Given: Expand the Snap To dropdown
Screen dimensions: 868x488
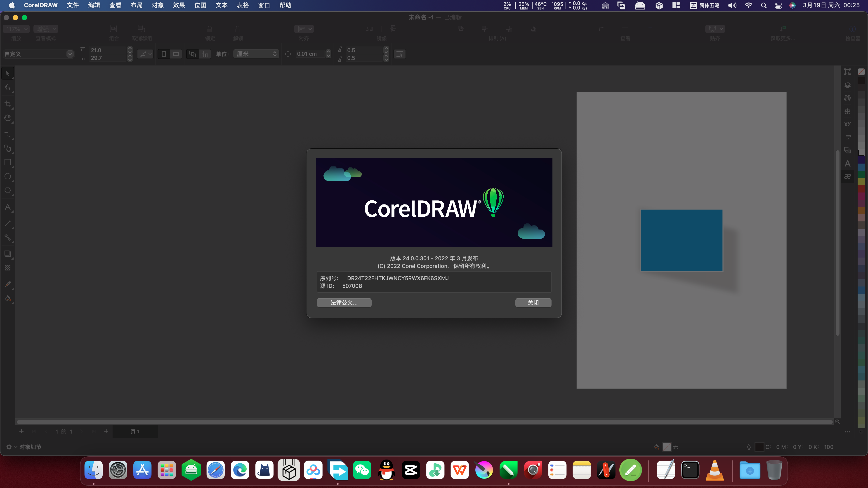Looking at the screenshot, I should pos(715,29).
